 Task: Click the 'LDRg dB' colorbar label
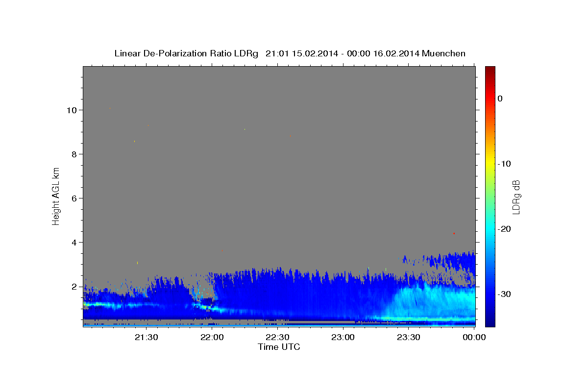coord(515,196)
